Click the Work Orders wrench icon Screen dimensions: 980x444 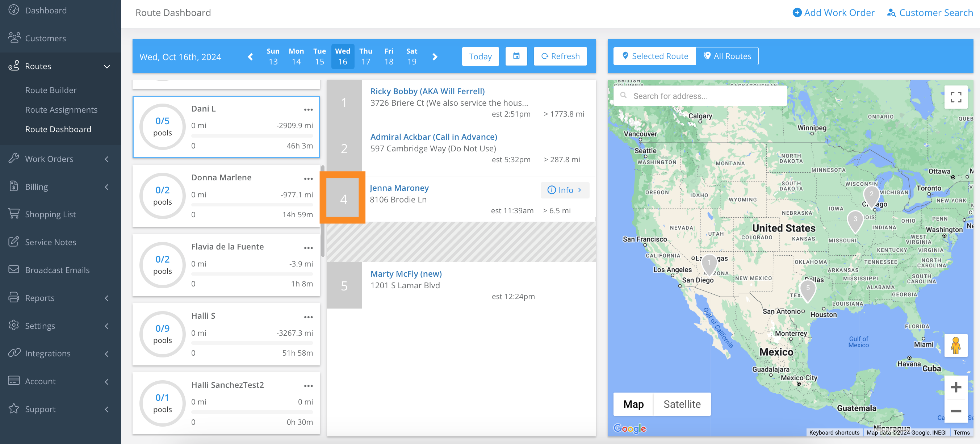coord(14,158)
